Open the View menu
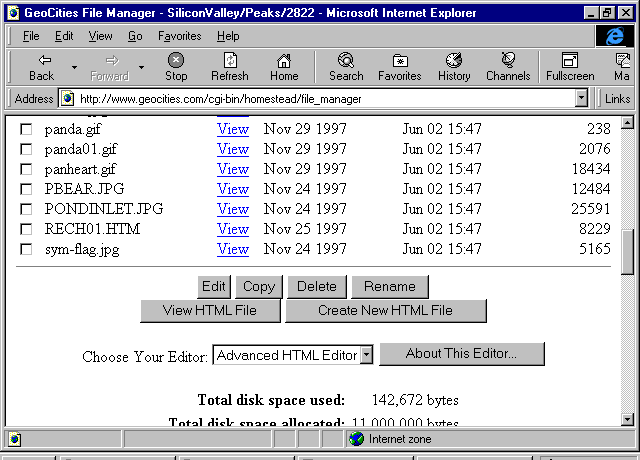 (100, 36)
